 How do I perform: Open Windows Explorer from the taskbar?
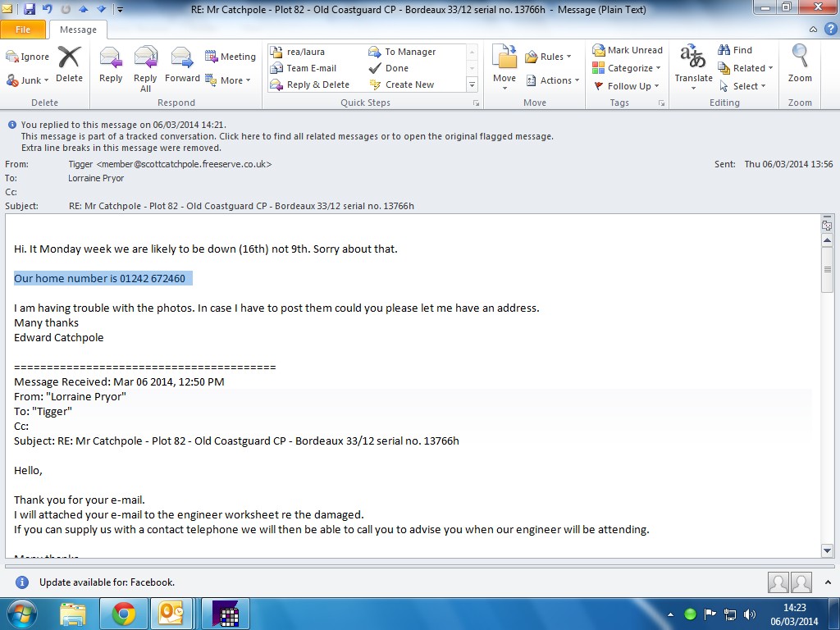(x=73, y=614)
